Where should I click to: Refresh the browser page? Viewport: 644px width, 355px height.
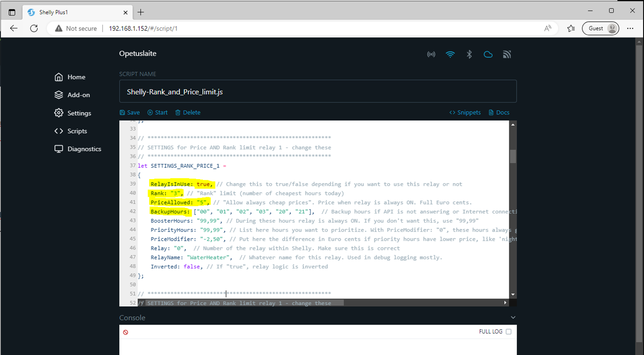(34, 28)
